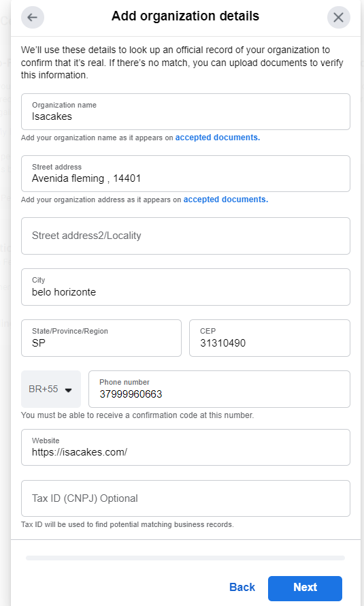Image resolution: width=364 pixels, height=606 pixels.
Task: Edit the State/Province/Region field
Action: click(x=101, y=338)
